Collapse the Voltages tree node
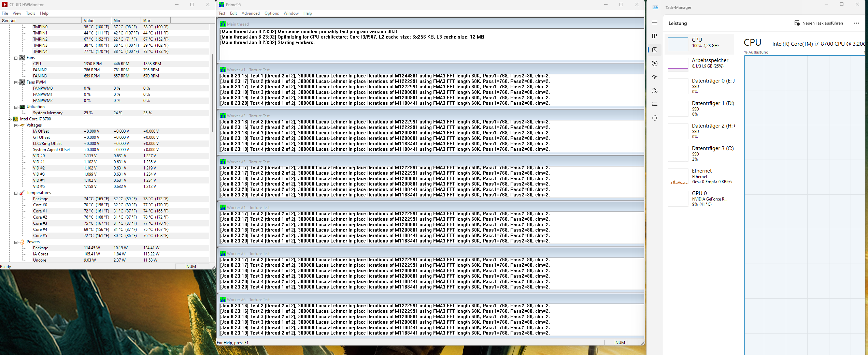The height and width of the screenshot is (355, 868). pyautogui.click(x=17, y=125)
